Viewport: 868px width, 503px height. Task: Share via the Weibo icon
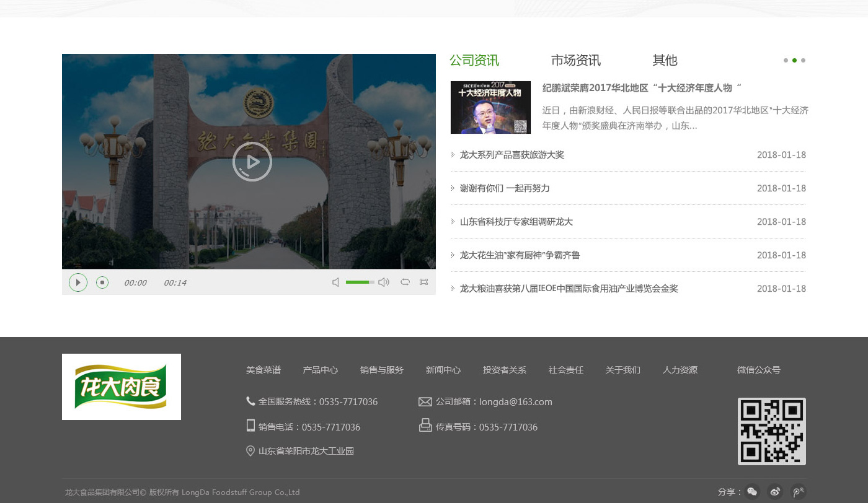pos(775,492)
